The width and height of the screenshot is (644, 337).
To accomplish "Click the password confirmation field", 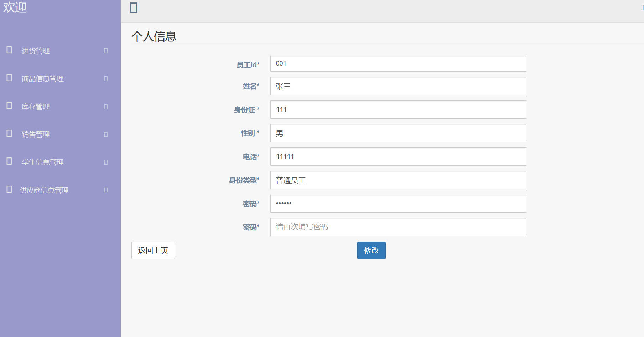I will [x=398, y=227].
